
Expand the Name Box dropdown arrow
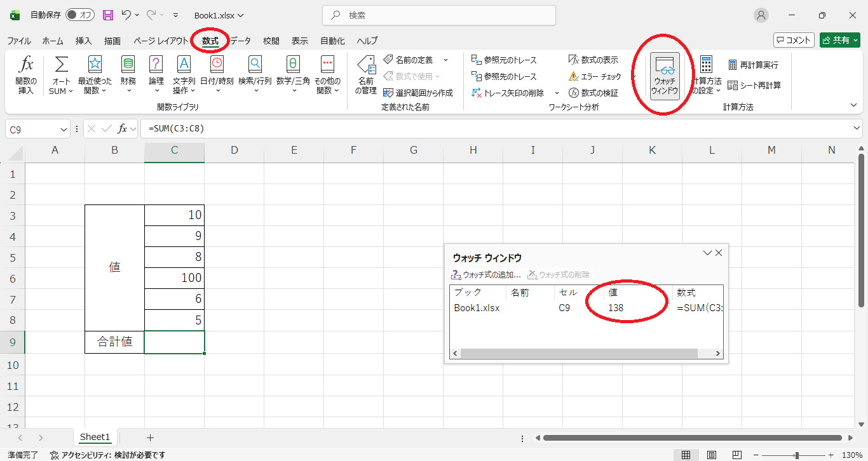pos(64,129)
